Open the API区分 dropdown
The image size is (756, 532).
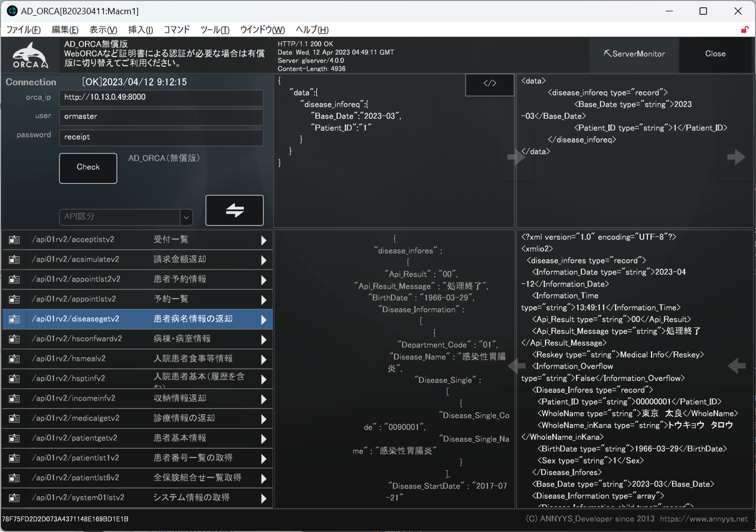pos(186,217)
